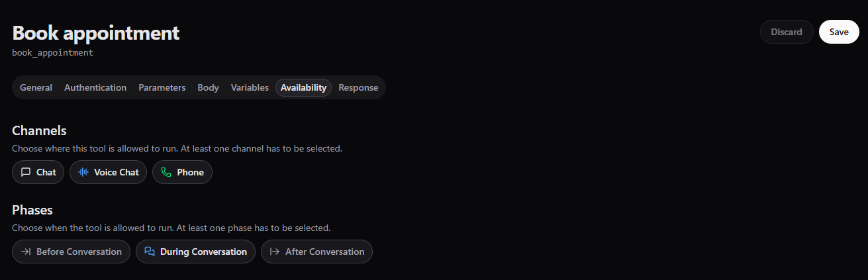Switch to the Response tab

point(358,87)
